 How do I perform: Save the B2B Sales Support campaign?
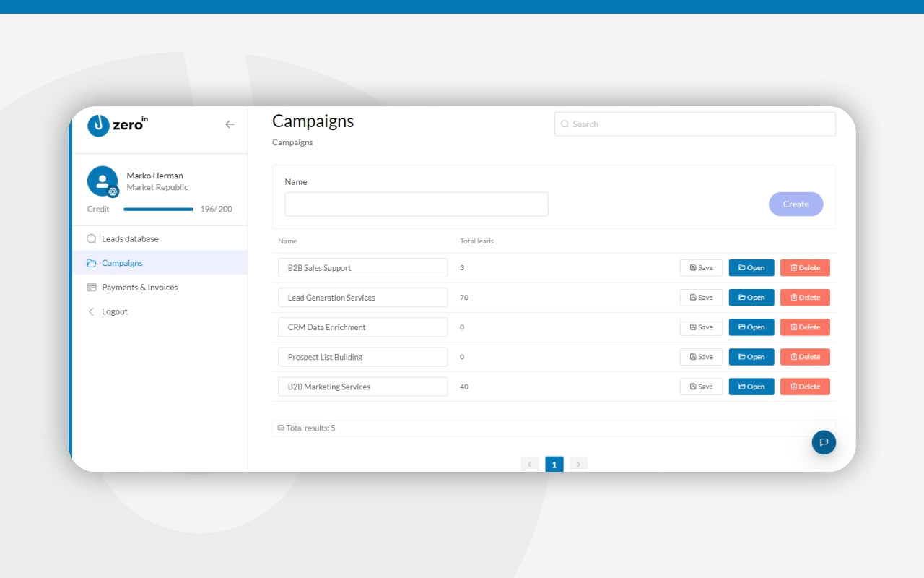701,268
